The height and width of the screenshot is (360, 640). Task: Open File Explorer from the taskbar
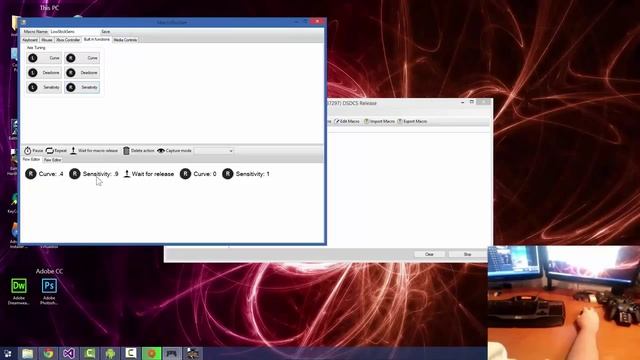27,353
